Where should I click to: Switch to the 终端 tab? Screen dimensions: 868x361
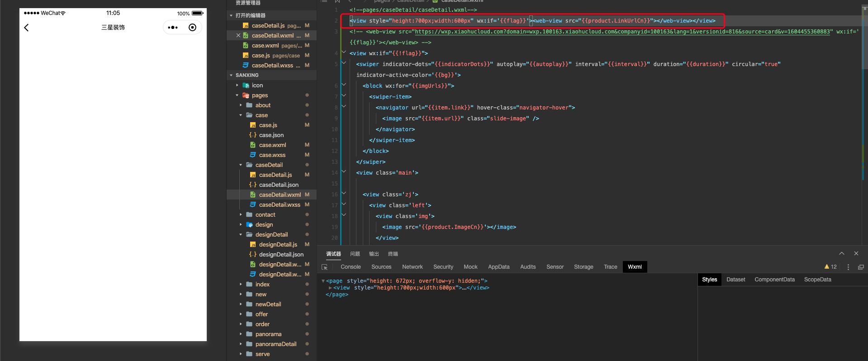pyautogui.click(x=393, y=254)
